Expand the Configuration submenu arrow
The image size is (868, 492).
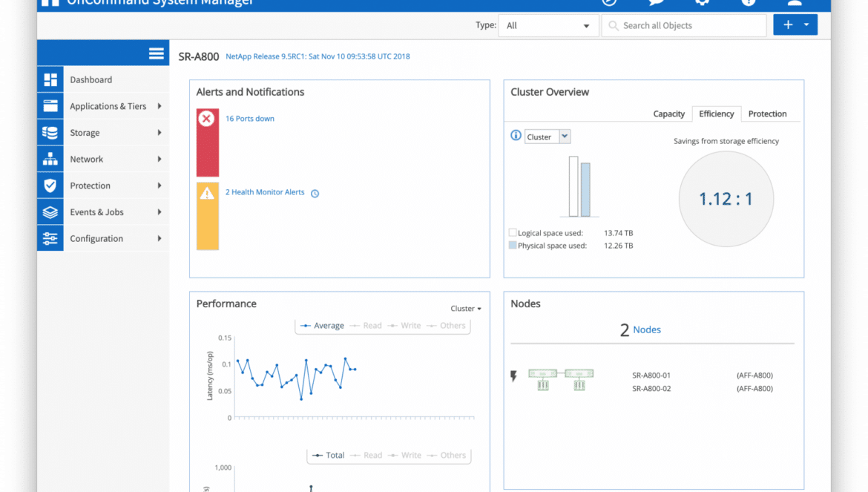pos(160,238)
